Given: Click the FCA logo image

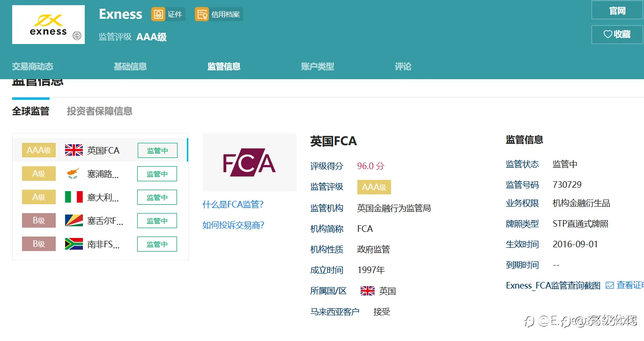Looking at the screenshot, I should click(250, 162).
